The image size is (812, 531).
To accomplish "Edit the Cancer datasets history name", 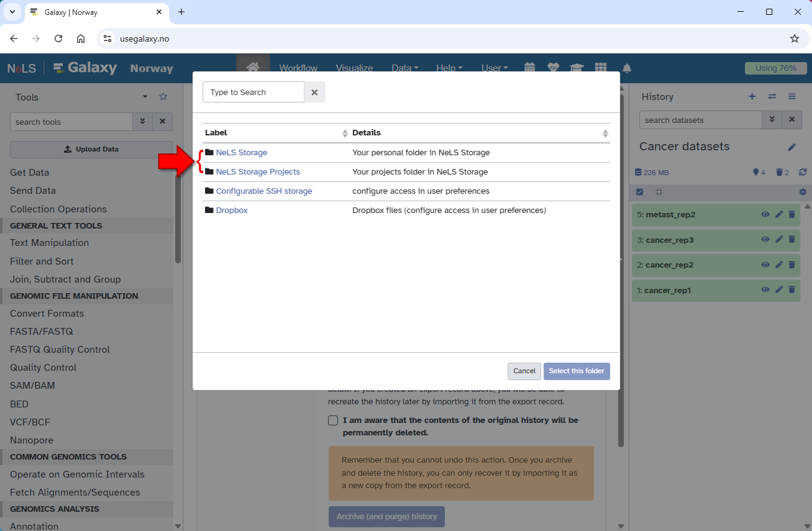I will pos(791,147).
